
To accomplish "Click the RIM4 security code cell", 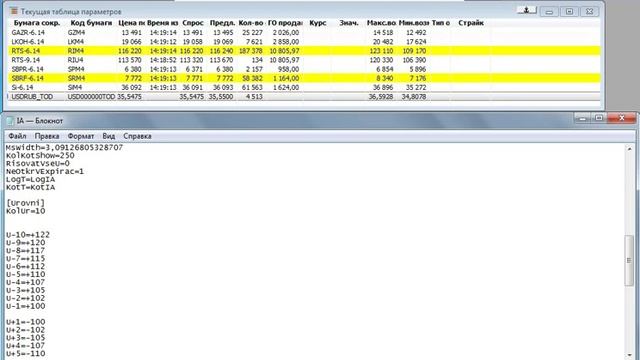I will 76,51.
